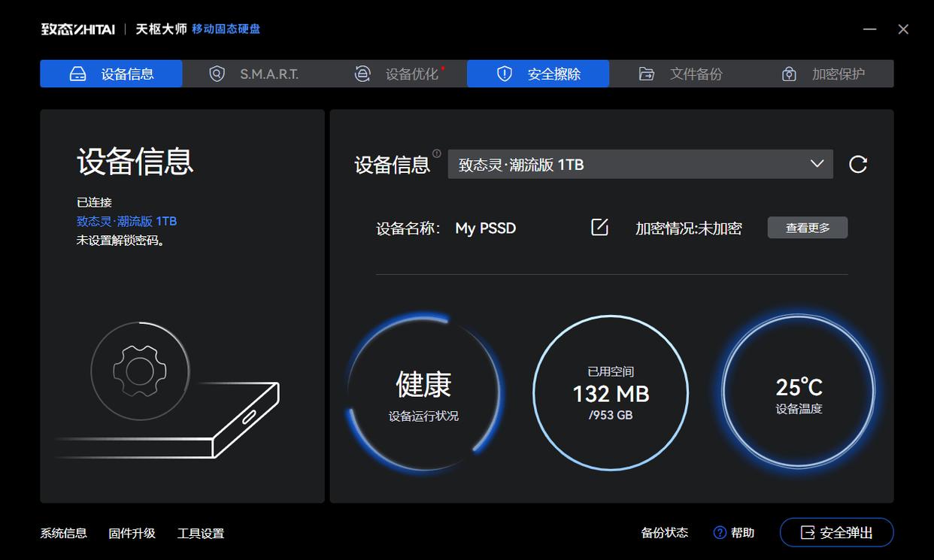Click the refresh device icon
The width and height of the screenshot is (934, 560).
858,165
